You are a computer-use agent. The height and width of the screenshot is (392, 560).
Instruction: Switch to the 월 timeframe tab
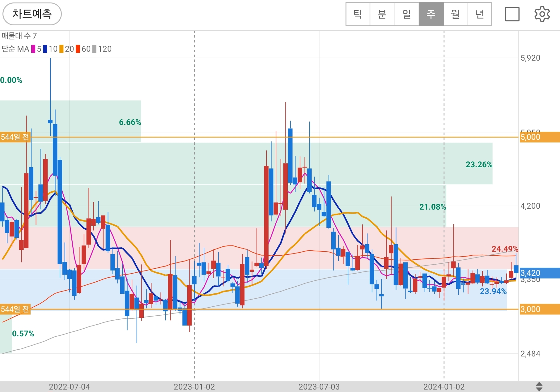pyautogui.click(x=456, y=14)
